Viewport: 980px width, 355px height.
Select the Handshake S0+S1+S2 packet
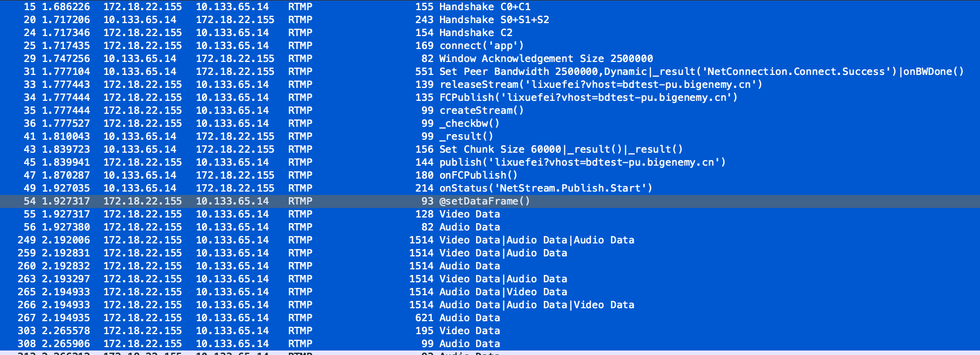point(494,20)
